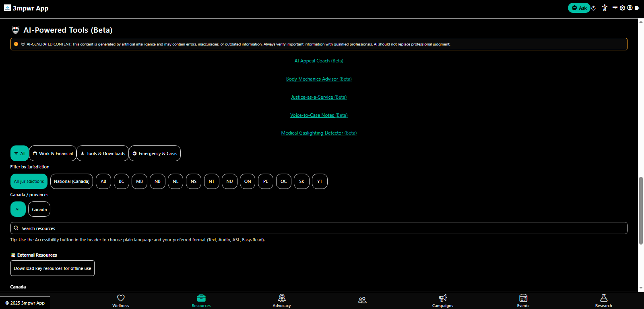The width and height of the screenshot is (644, 309).
Task: Filter by Emergency & Crisis category
Action: click(155, 153)
